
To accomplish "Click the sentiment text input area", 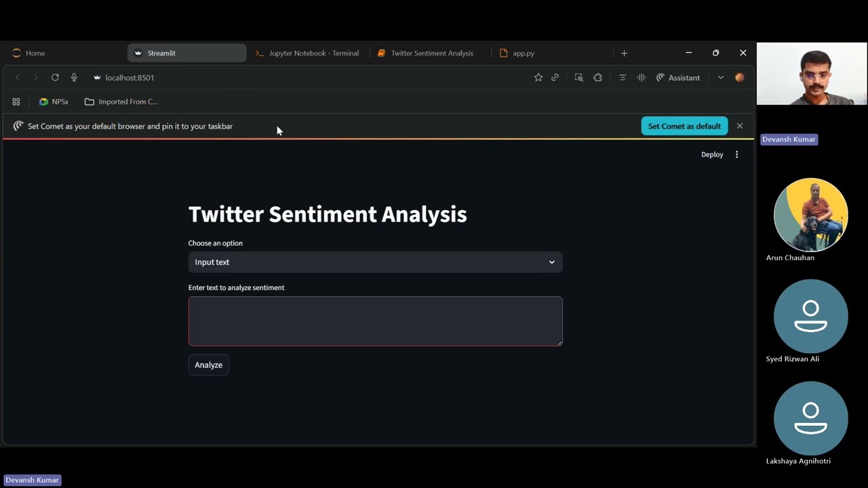I will point(376,321).
